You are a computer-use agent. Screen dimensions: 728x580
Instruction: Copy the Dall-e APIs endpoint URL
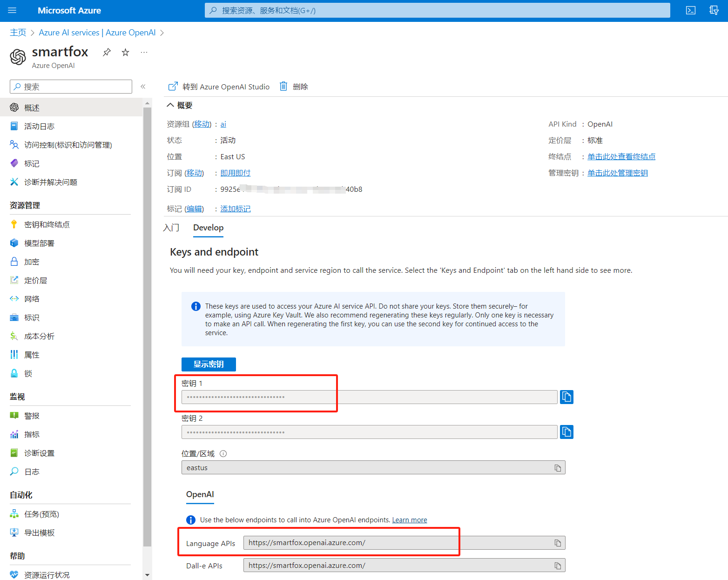[x=558, y=566]
